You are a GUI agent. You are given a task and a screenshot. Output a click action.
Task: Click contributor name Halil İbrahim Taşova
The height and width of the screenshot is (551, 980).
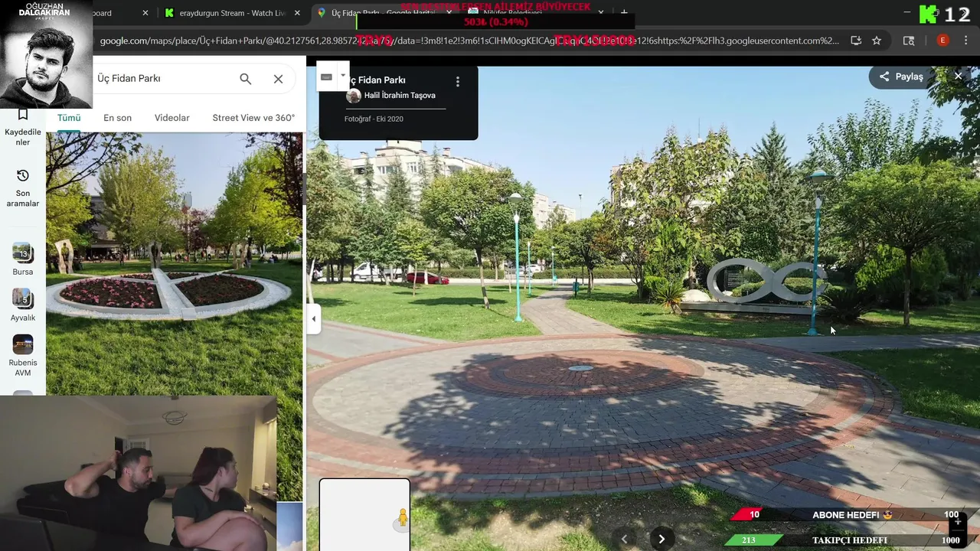(400, 96)
